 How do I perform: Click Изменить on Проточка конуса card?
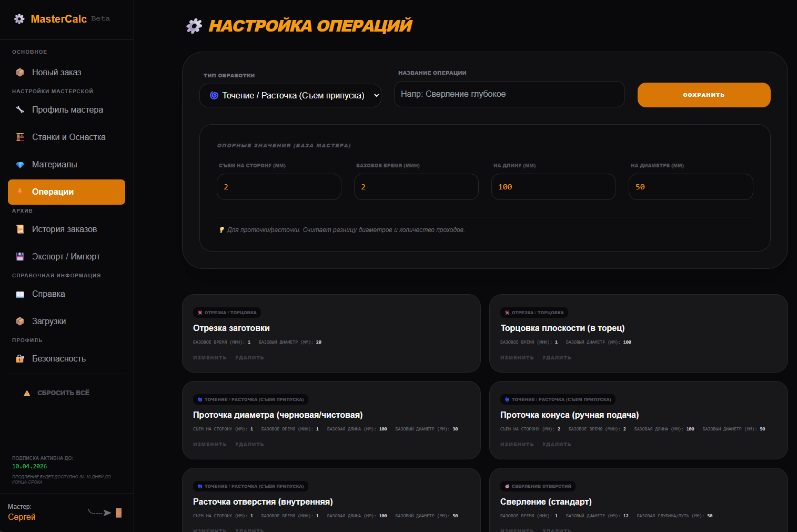(517, 445)
